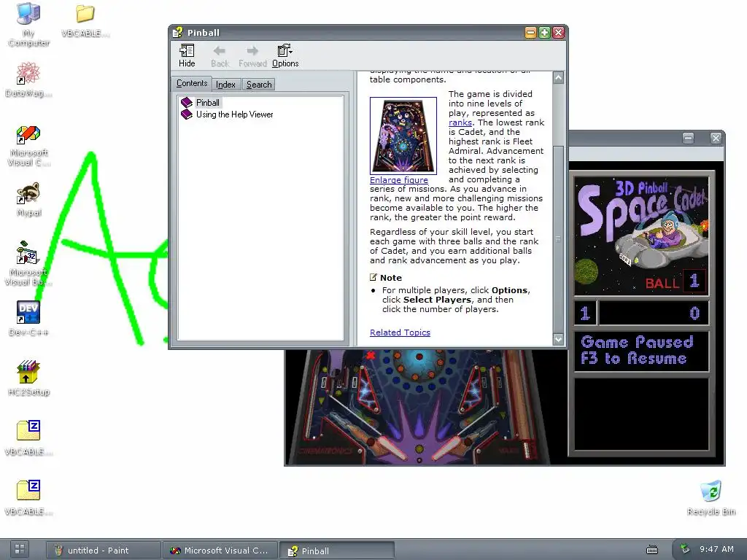Minimize the Pinball help window

click(x=531, y=32)
